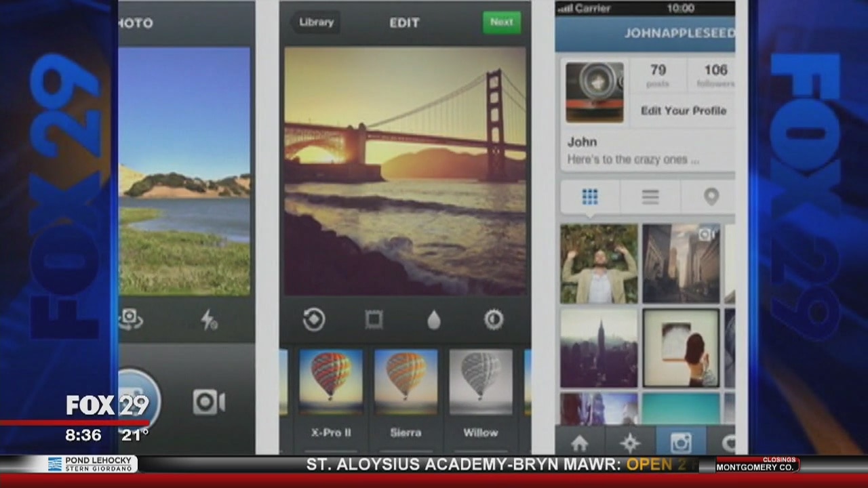This screenshot has height=488, width=868.
Task: Click the name "John" on the profile
Action: tap(582, 142)
